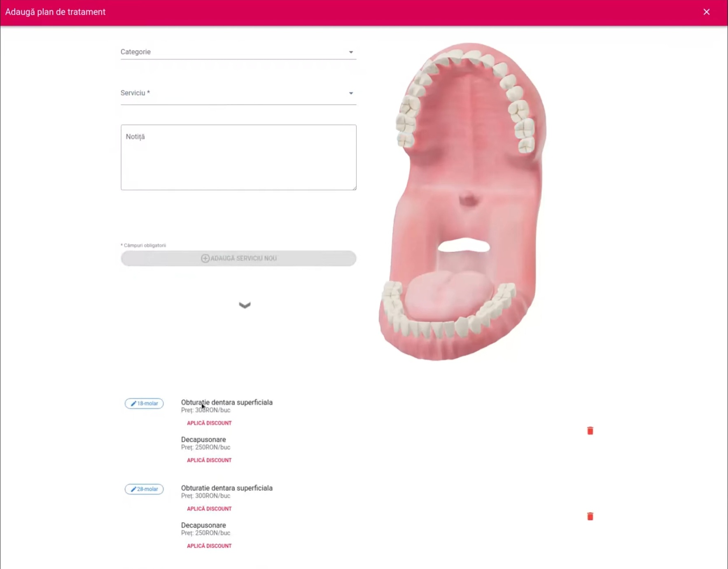Edit the 28-molar tooth tag
728x569 pixels.
pyautogui.click(x=144, y=489)
